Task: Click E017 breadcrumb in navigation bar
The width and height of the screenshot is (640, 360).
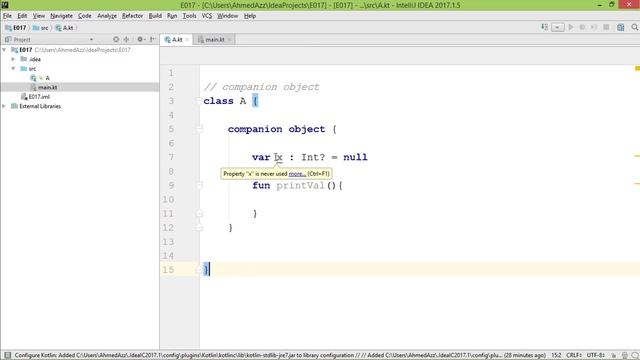Action: [16, 28]
